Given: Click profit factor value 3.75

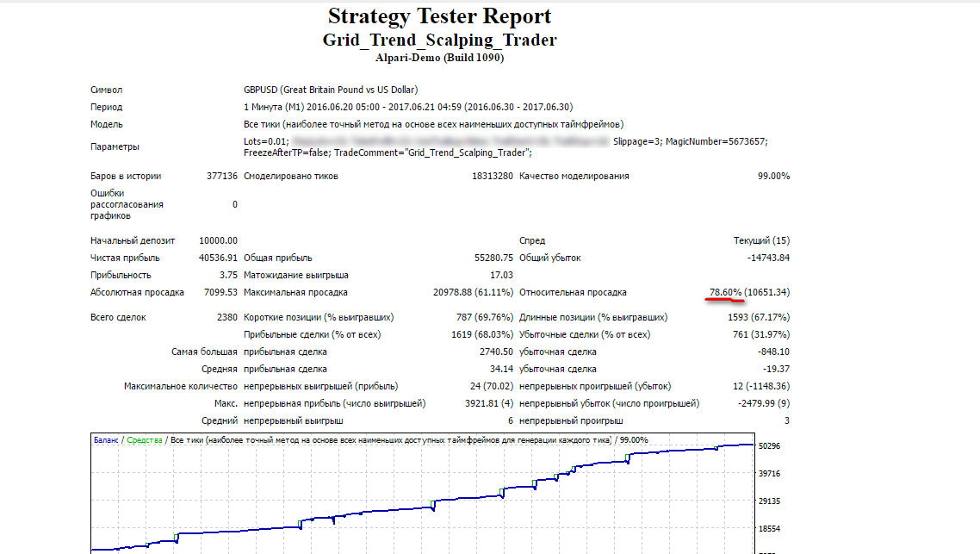Looking at the screenshot, I should pyautogui.click(x=228, y=275).
